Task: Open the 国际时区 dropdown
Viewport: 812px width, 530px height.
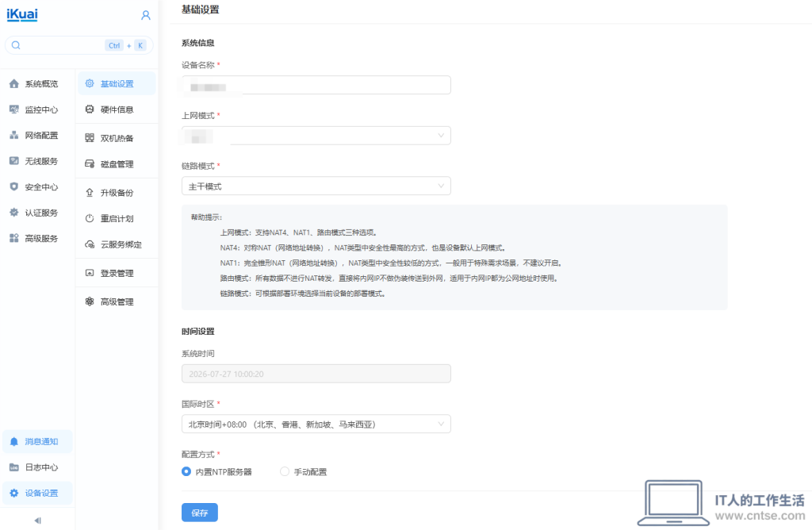Action: (316, 424)
